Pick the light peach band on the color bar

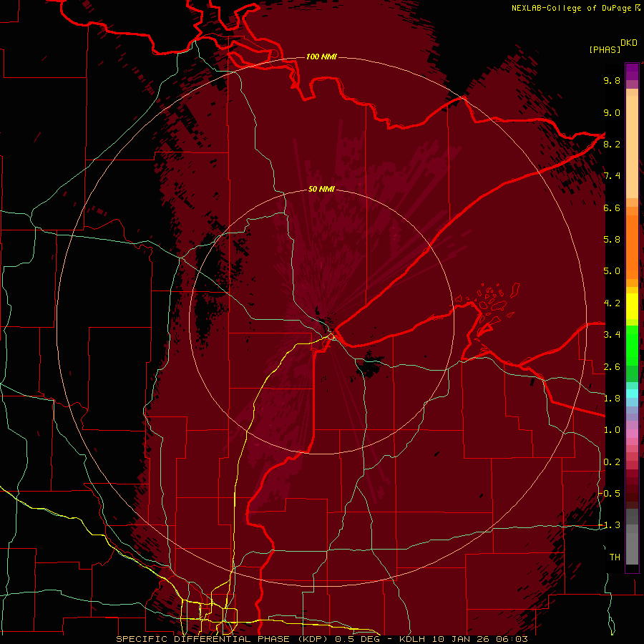click(x=632, y=147)
